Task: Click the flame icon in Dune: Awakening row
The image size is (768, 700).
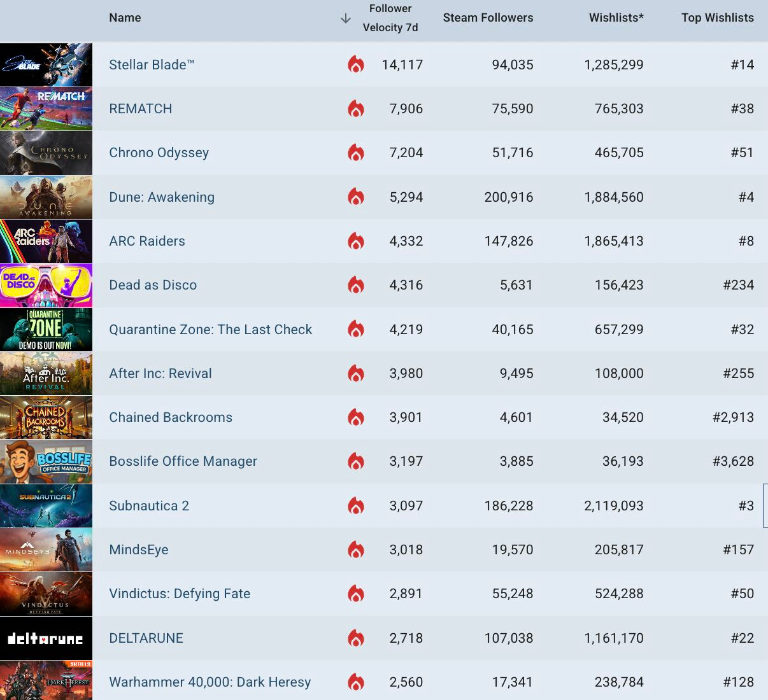Action: click(x=356, y=197)
